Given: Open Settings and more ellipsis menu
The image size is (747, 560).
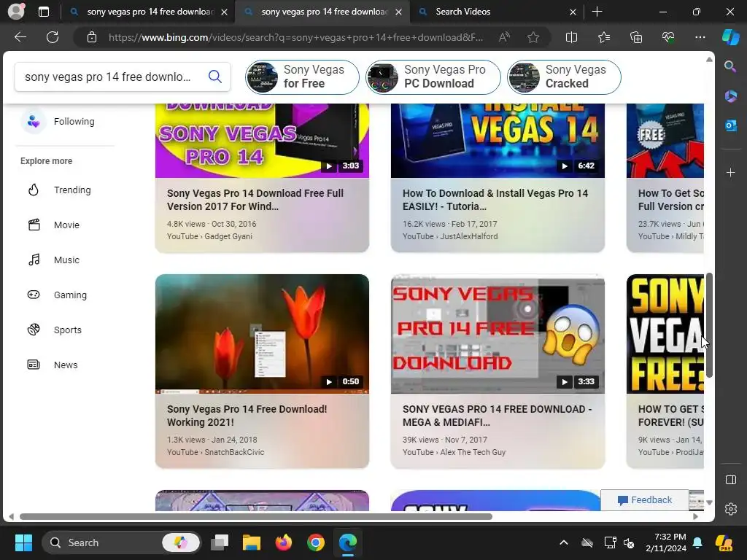Looking at the screenshot, I should coord(700,37).
